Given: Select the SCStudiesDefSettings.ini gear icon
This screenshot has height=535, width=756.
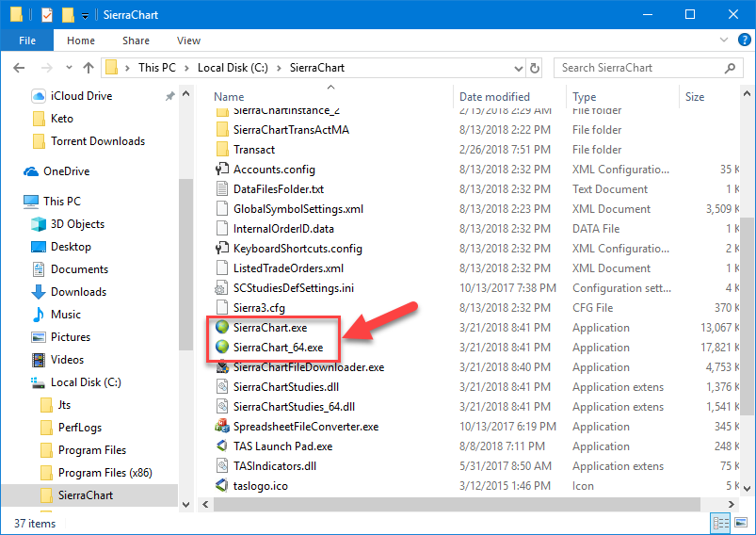Looking at the screenshot, I should coord(221,288).
